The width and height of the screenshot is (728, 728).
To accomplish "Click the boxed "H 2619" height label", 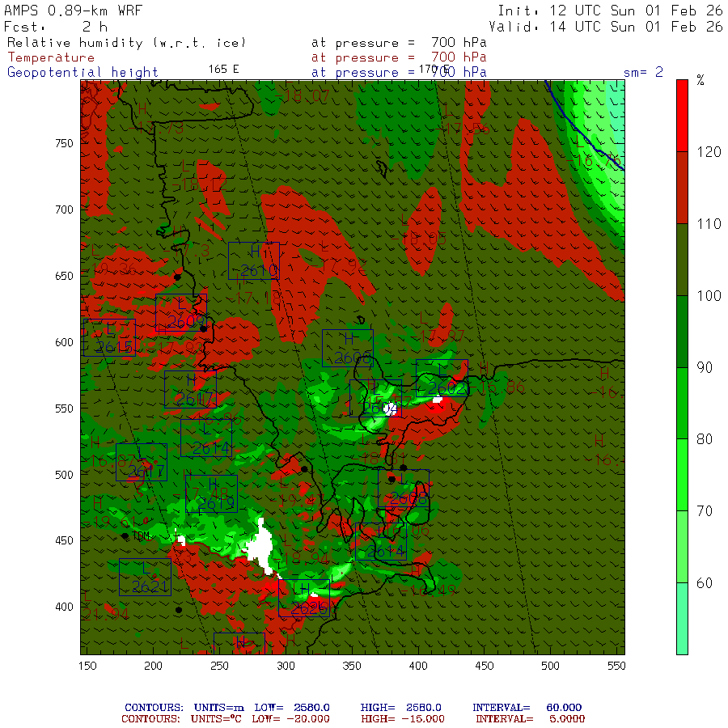I will [211, 494].
